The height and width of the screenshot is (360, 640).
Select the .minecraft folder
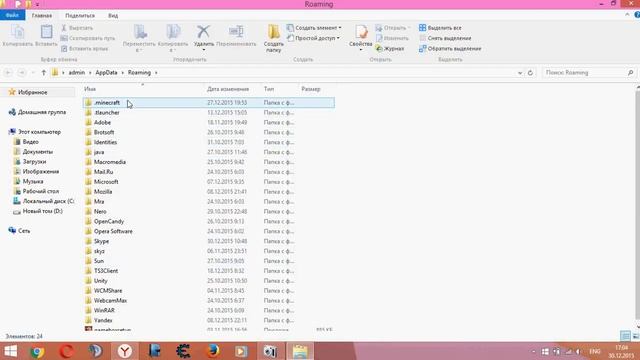tap(209, 103)
